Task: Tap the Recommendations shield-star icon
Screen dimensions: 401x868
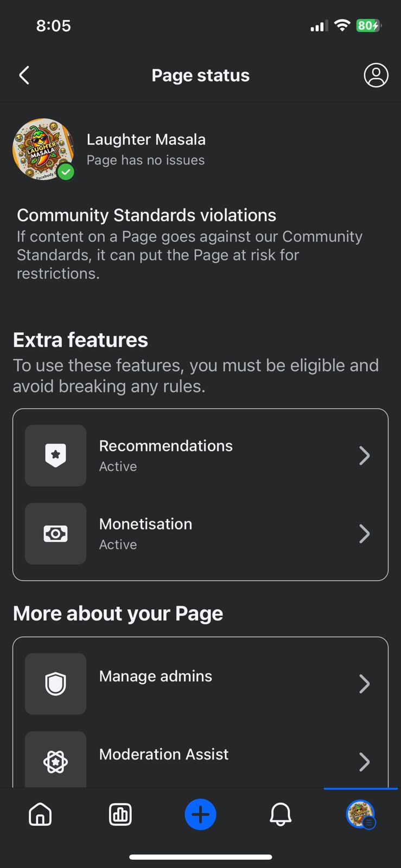Action: click(55, 455)
